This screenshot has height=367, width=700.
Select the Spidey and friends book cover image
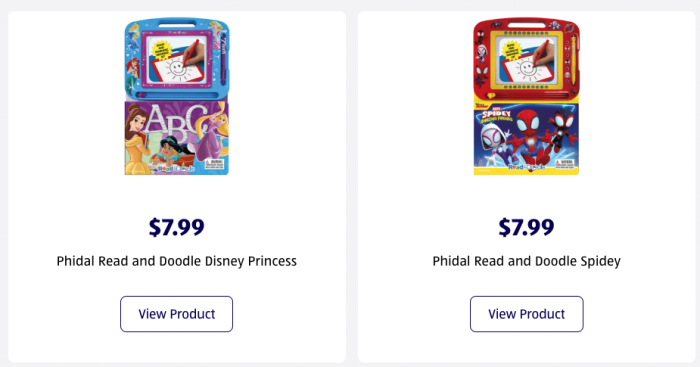click(x=526, y=138)
